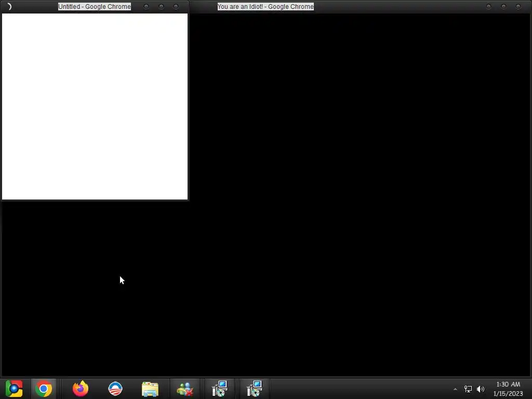Viewport: 532px width, 399px height.
Task: Open File Explorer from the taskbar
Action: [150, 389]
